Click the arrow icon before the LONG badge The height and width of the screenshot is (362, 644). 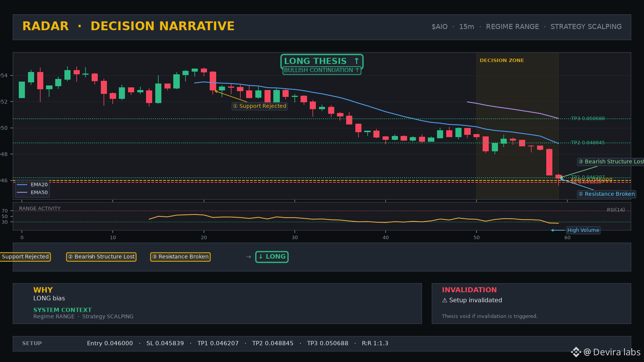(248, 257)
